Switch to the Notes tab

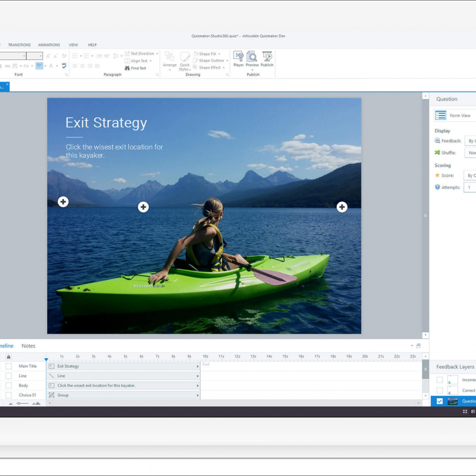click(x=28, y=346)
